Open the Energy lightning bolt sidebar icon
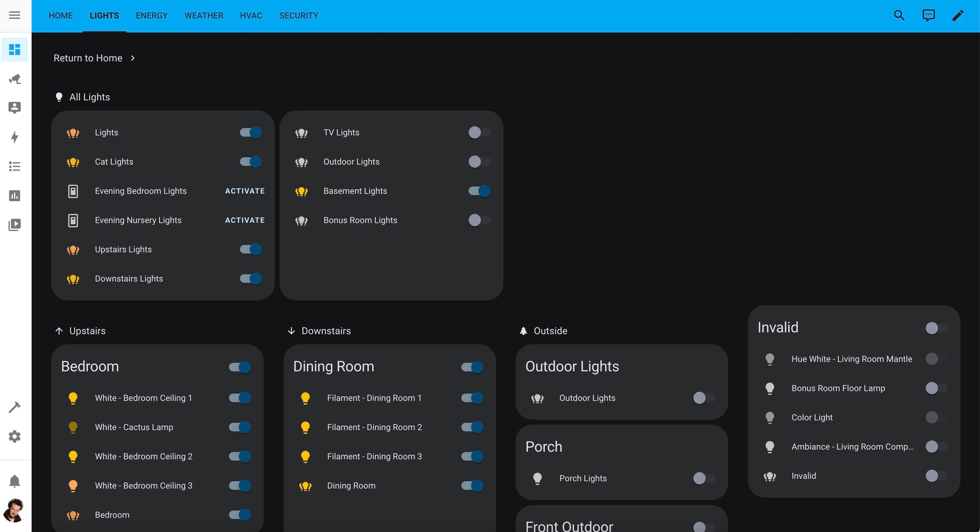The height and width of the screenshot is (532, 980). click(x=15, y=137)
